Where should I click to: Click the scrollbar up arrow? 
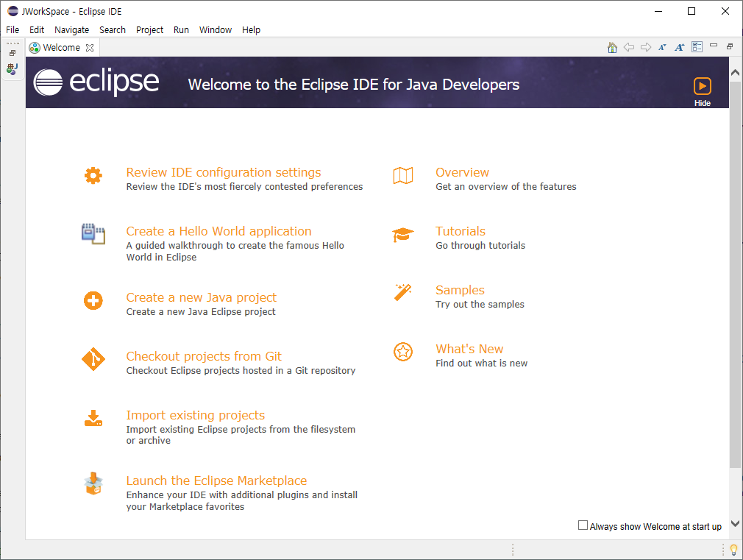click(736, 73)
